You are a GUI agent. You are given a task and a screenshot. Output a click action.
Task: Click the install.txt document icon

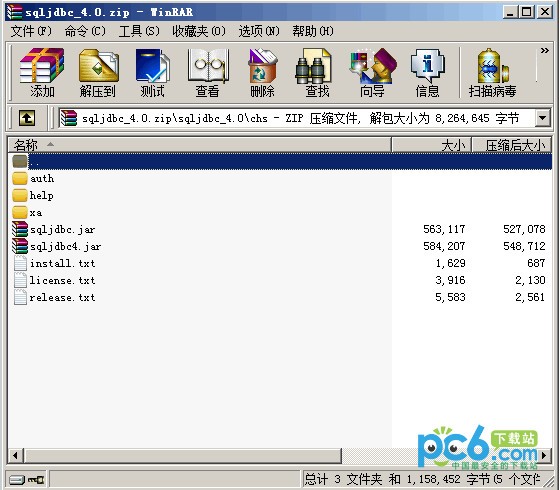click(20, 264)
